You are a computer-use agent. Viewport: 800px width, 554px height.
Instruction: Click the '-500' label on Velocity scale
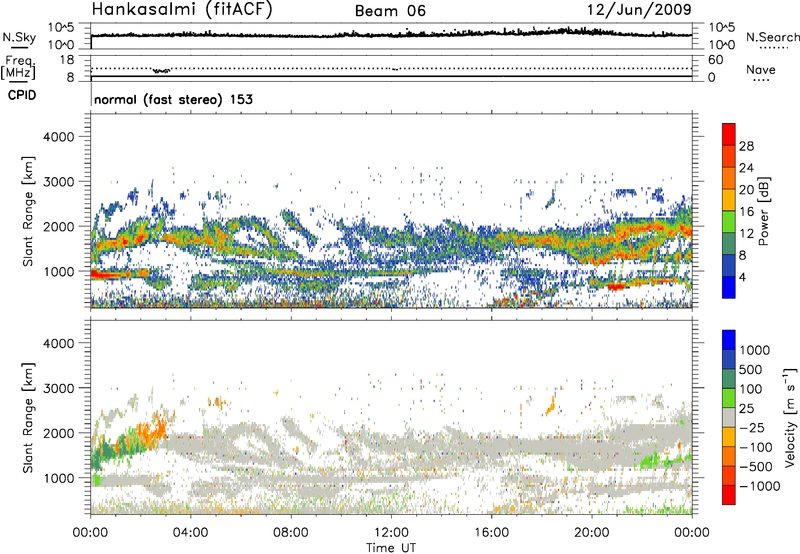coord(756,466)
